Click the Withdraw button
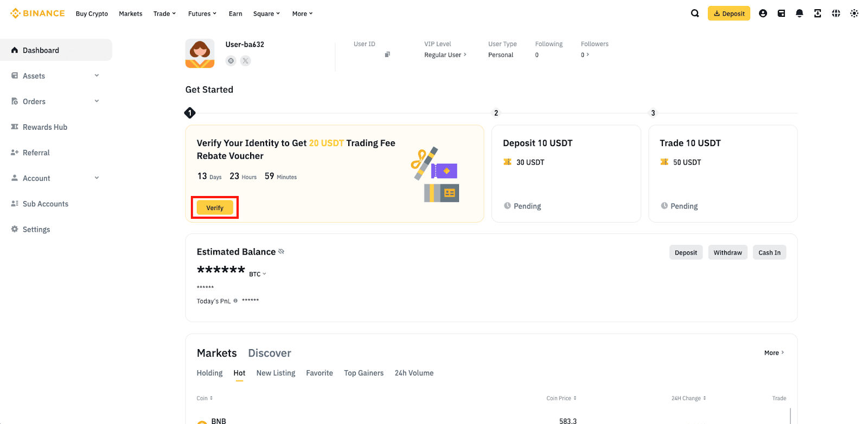868x424 pixels. [x=727, y=252]
